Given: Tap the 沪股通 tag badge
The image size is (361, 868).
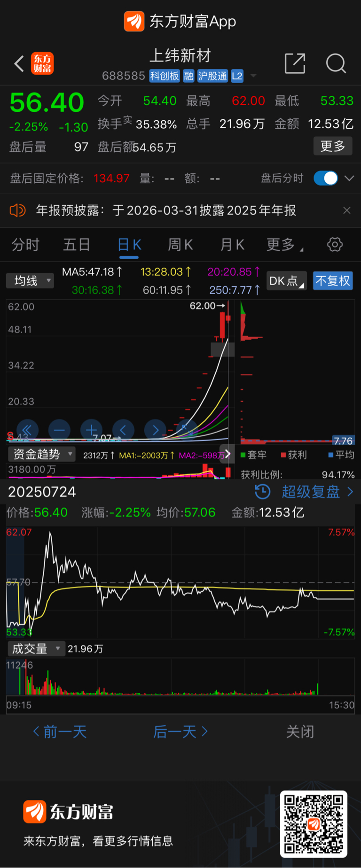Looking at the screenshot, I should [212, 76].
